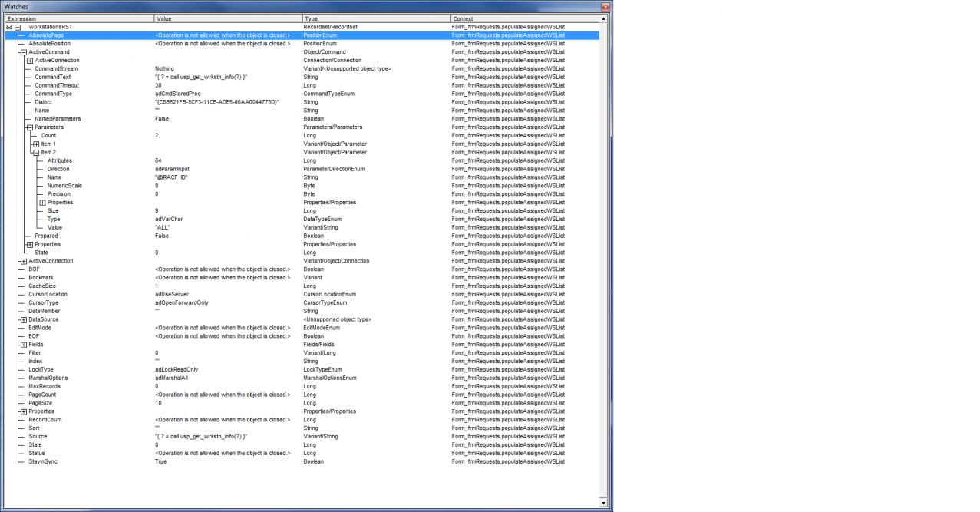Viewport: 980px width, 512px height.
Task: Select the CommandStream row
Action: pos(302,69)
